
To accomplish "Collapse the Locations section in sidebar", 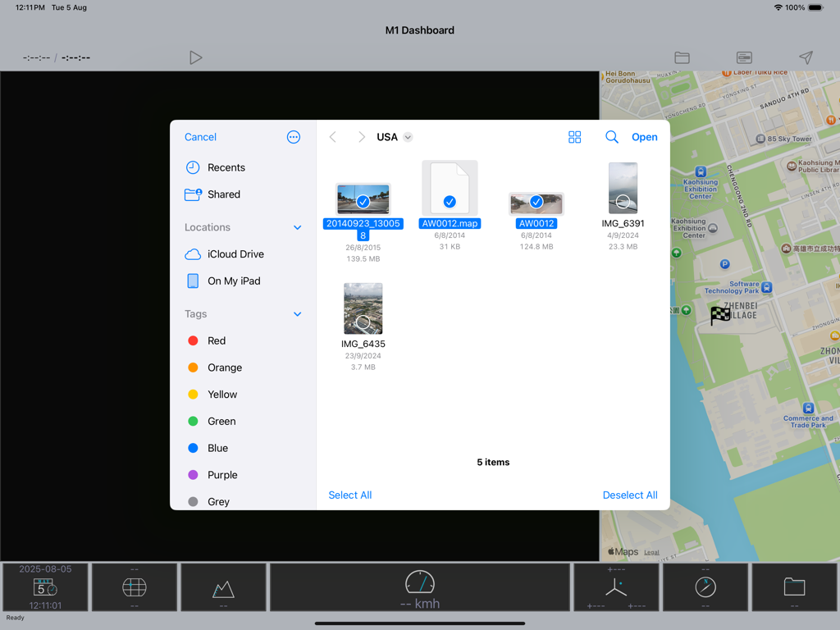I will point(297,227).
